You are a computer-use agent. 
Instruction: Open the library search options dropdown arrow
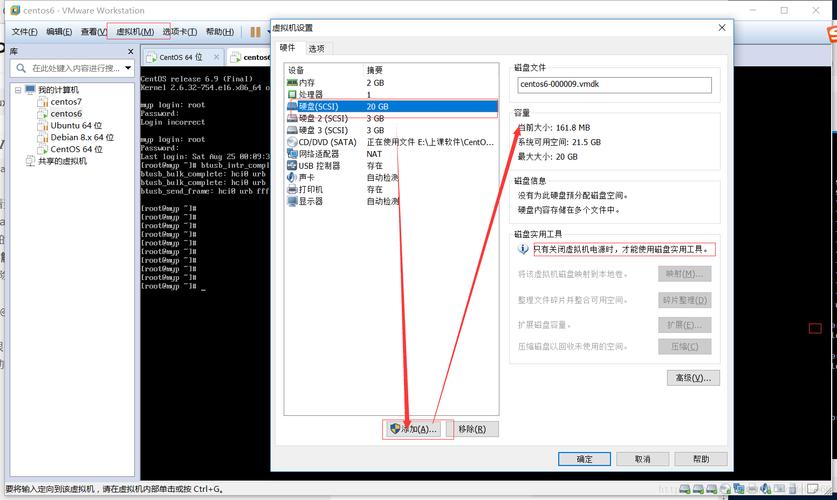click(x=128, y=68)
